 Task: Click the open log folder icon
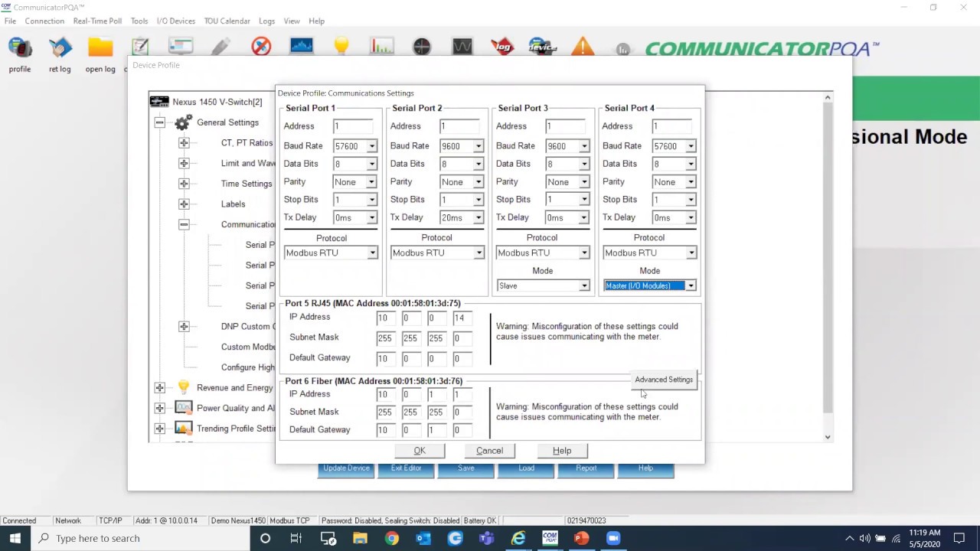click(x=100, y=48)
